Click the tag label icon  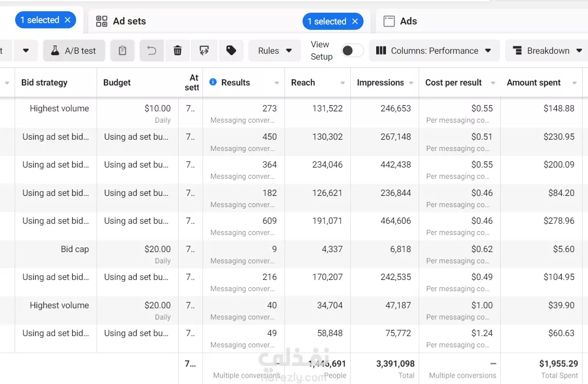pyautogui.click(x=231, y=51)
